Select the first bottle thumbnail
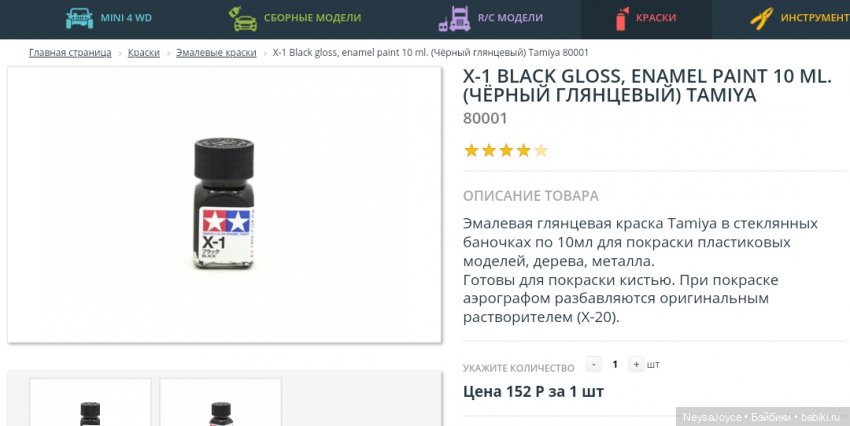The height and width of the screenshot is (426, 850). [x=90, y=402]
